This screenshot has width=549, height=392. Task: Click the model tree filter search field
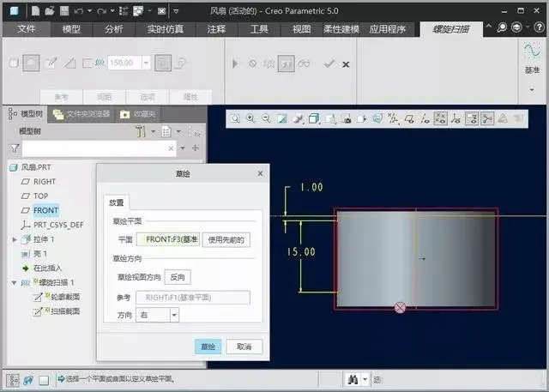tap(95, 148)
